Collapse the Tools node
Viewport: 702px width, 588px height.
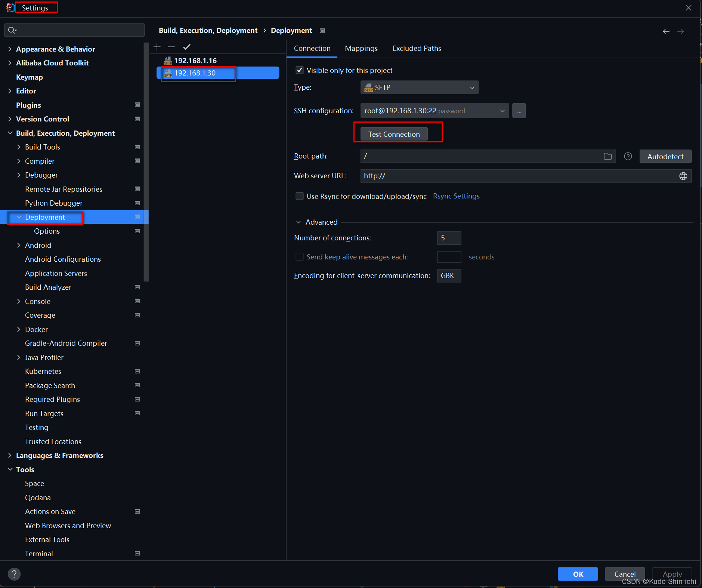tap(10, 470)
